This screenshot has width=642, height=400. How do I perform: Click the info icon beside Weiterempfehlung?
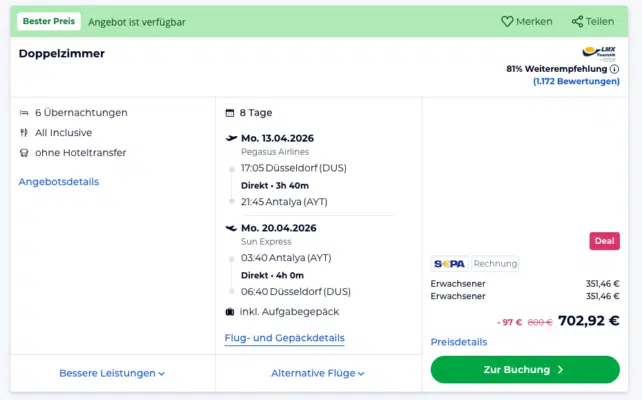pos(614,69)
